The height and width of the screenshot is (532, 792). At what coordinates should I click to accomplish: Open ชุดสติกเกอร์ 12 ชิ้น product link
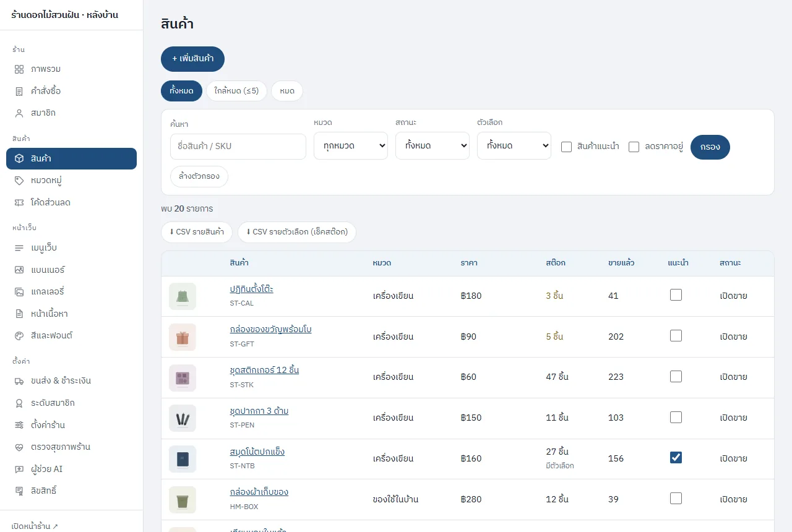click(264, 370)
